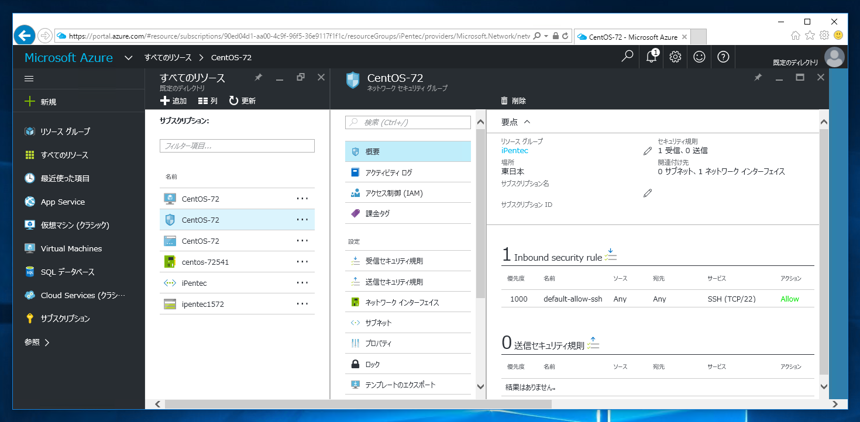Open ellipsis menu for iPentec
The width and height of the screenshot is (860, 422).
pyautogui.click(x=302, y=283)
